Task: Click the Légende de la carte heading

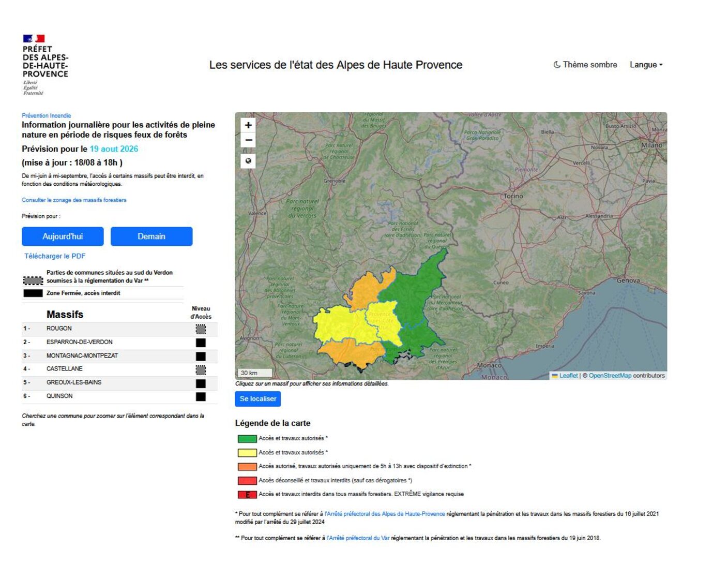Action: coord(272,423)
